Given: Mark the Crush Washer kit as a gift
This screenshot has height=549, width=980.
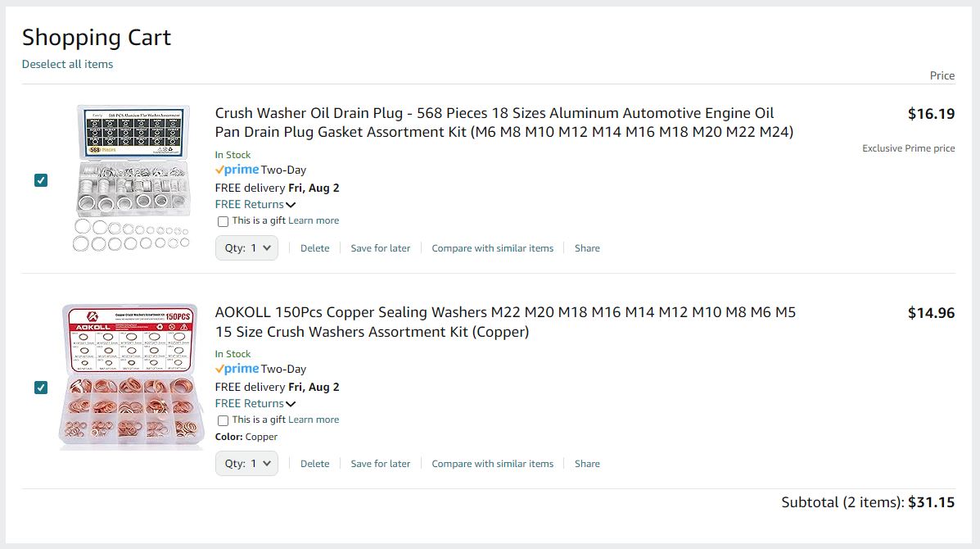Looking at the screenshot, I should [x=222, y=221].
